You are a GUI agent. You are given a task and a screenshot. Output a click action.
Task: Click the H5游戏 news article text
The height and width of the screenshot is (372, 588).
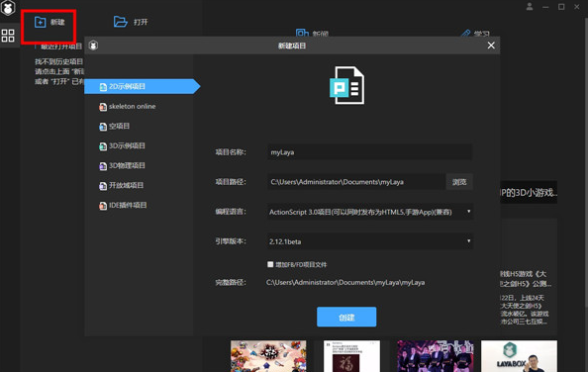pos(526,298)
